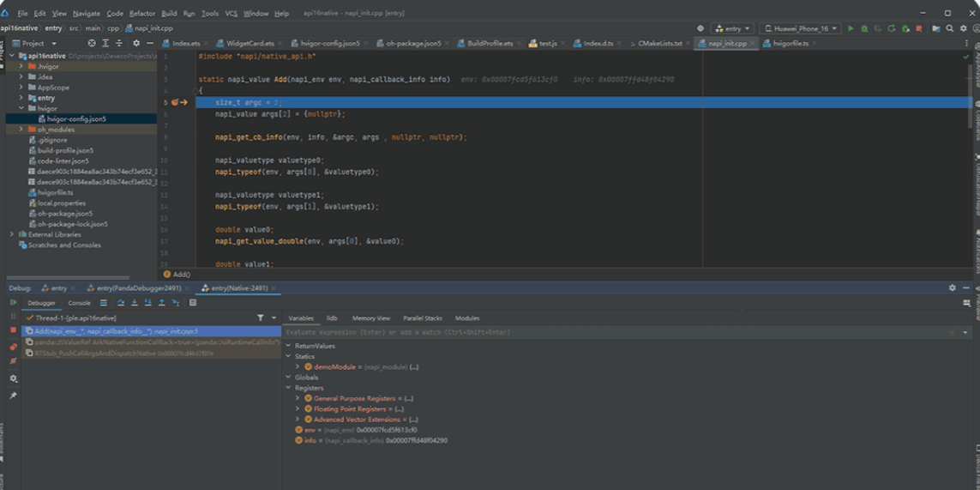Toggle Mute Breakpoints in debug sidebar
This screenshot has height=490, width=980.
pos(13,361)
